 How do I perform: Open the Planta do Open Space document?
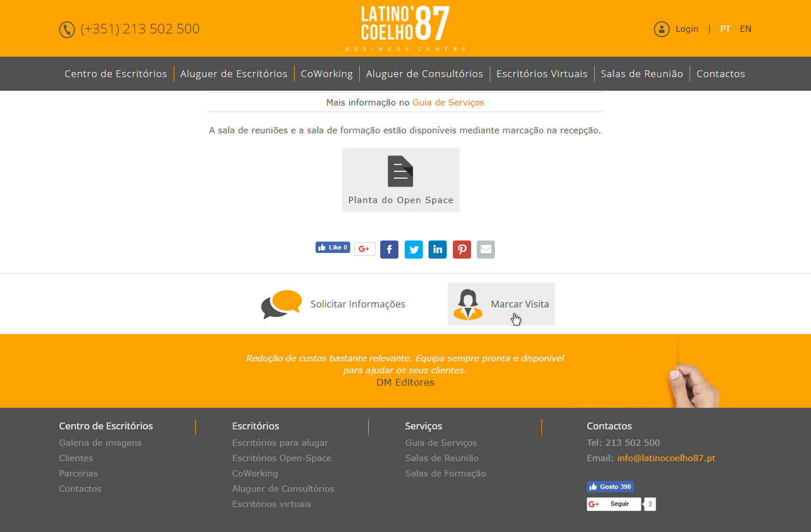point(401,180)
